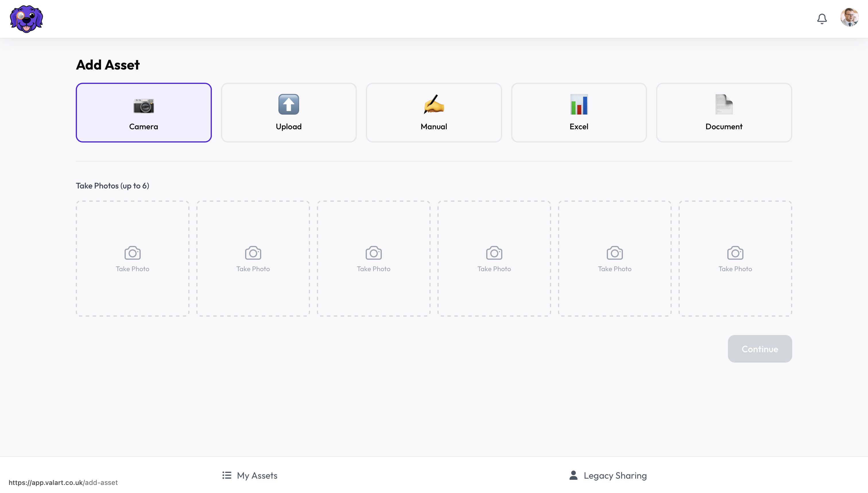Viewport: 868px width, 493px height.
Task: Pick the Manual entry method
Action: tap(434, 112)
